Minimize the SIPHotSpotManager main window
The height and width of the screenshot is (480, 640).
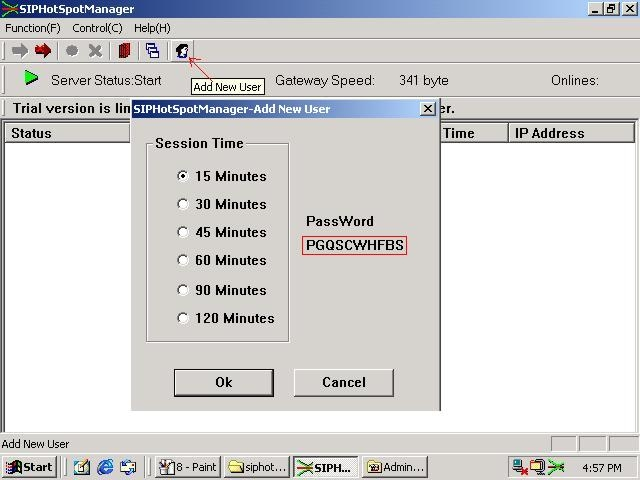595,9
